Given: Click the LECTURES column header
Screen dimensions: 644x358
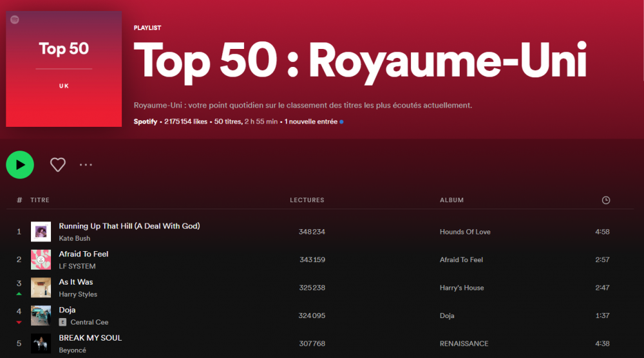Looking at the screenshot, I should coord(307,200).
